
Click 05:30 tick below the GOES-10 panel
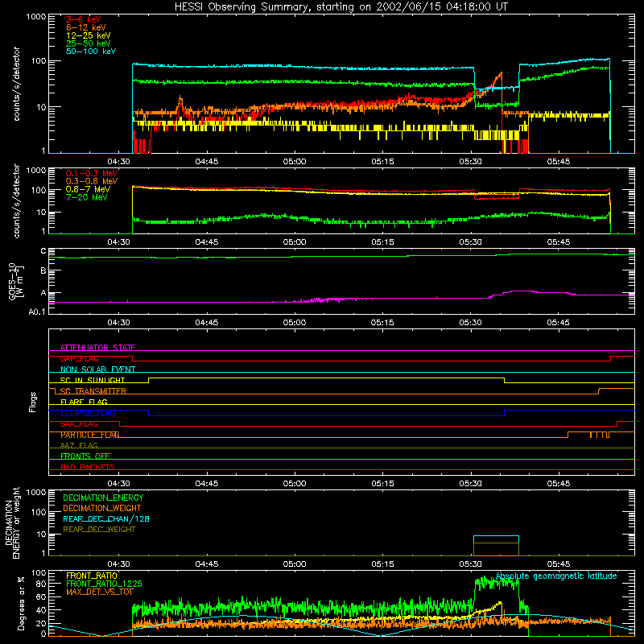[x=470, y=323]
